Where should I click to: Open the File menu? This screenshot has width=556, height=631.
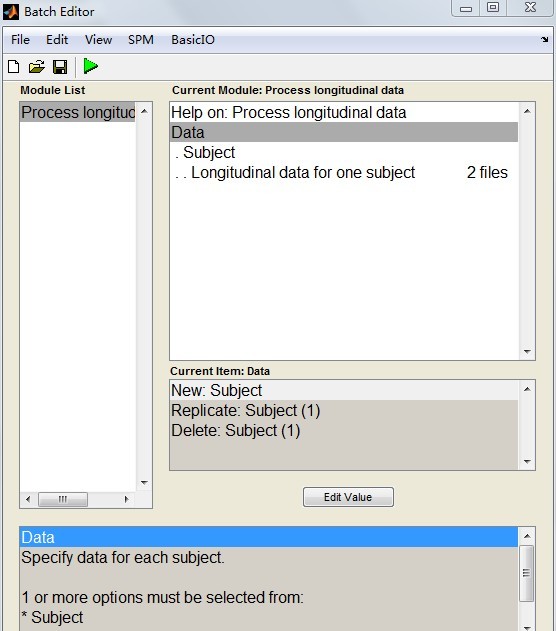[20, 40]
